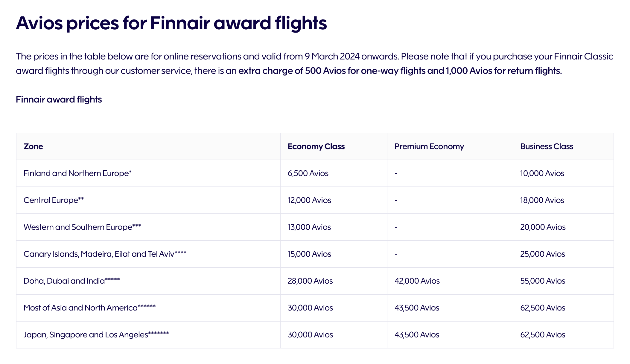The height and width of the screenshot is (364, 630).
Task: Click the 55,000 Avios business class price
Action: point(542,281)
